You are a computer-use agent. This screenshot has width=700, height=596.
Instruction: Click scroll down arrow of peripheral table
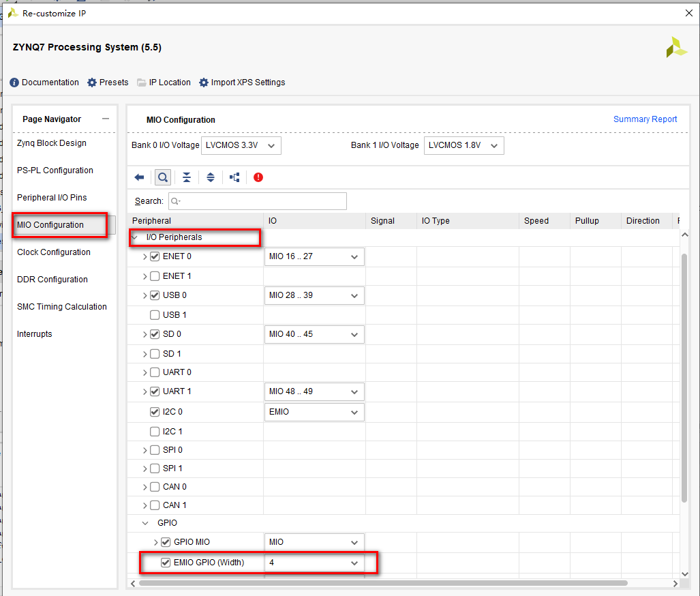click(685, 574)
